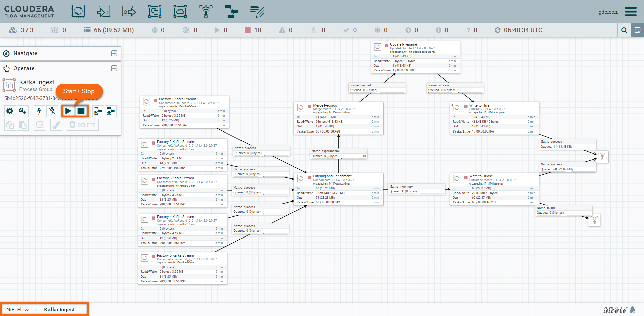Open Configuration gear in Operate panel
This screenshot has width=644, height=316.
[10, 111]
